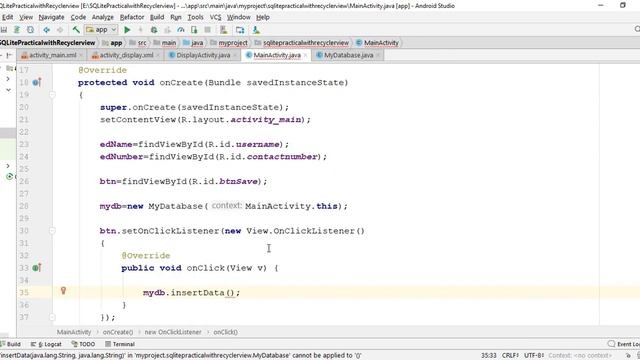Click the java folder in navigation bar
The height and width of the screenshot is (360, 640).
click(193, 43)
